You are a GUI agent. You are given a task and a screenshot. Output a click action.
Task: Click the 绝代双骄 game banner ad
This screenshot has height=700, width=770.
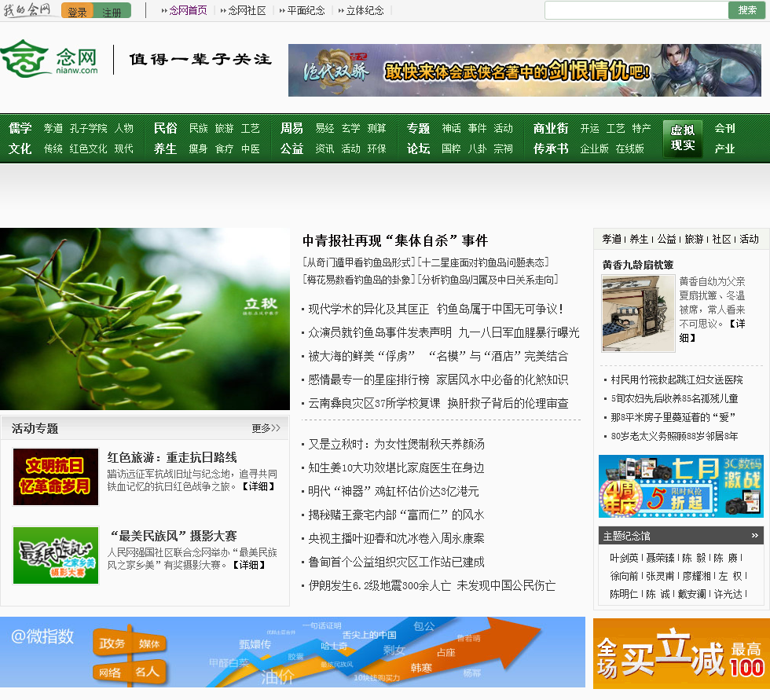click(x=525, y=70)
